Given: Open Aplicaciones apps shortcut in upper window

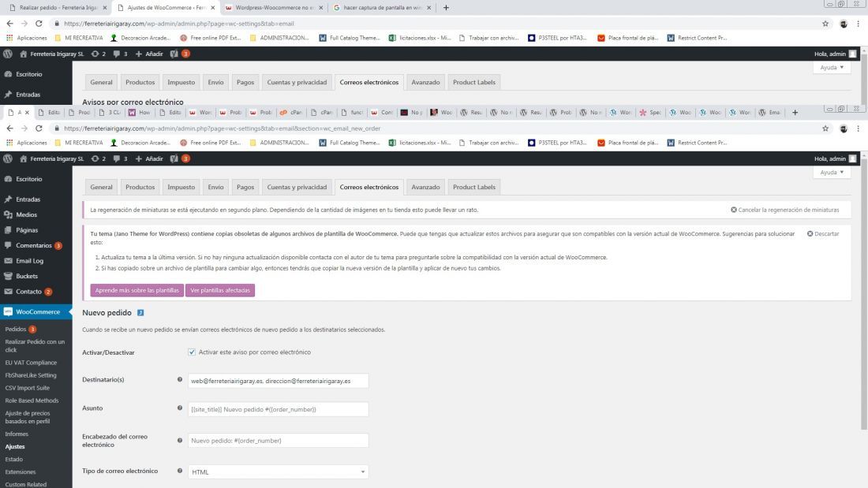Looking at the screenshot, I should tap(27, 38).
